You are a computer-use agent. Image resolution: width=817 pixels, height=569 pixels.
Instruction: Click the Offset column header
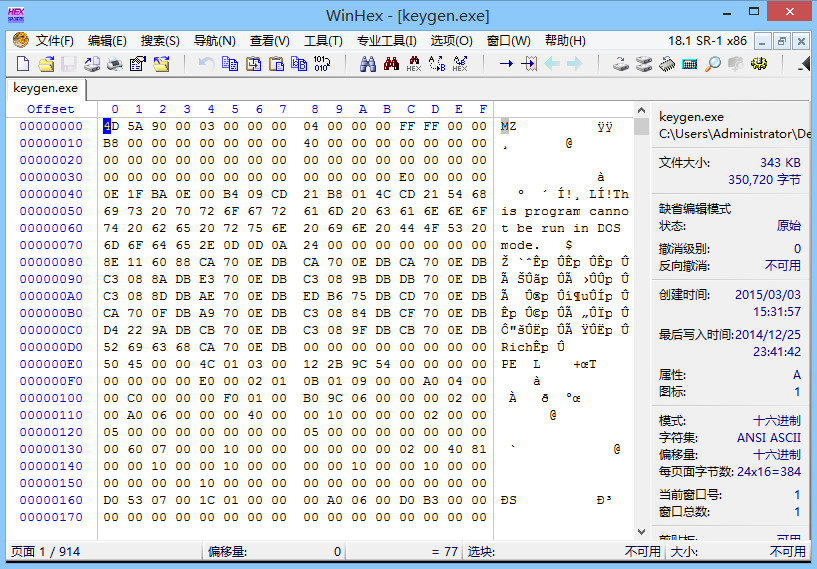[x=51, y=109]
